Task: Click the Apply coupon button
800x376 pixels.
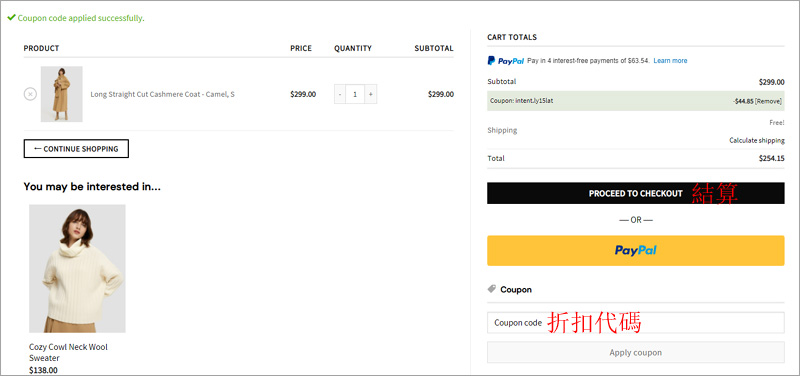Action: point(636,353)
